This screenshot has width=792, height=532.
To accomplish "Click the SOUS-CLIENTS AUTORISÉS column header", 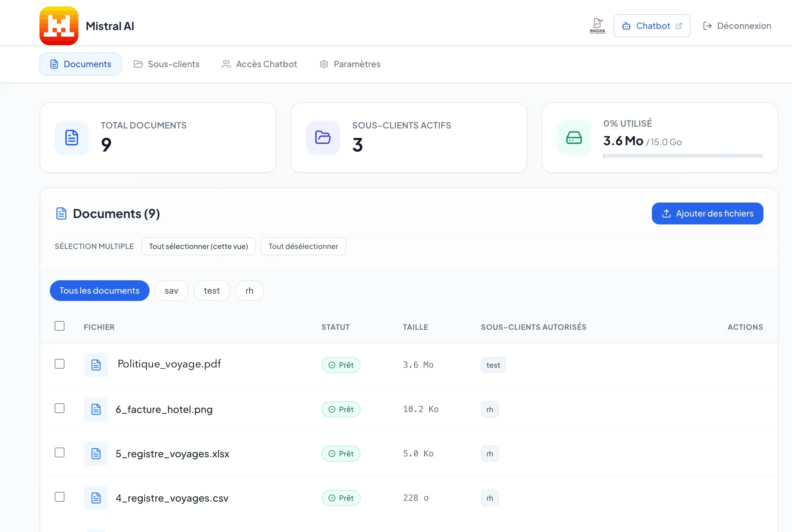I will [534, 327].
